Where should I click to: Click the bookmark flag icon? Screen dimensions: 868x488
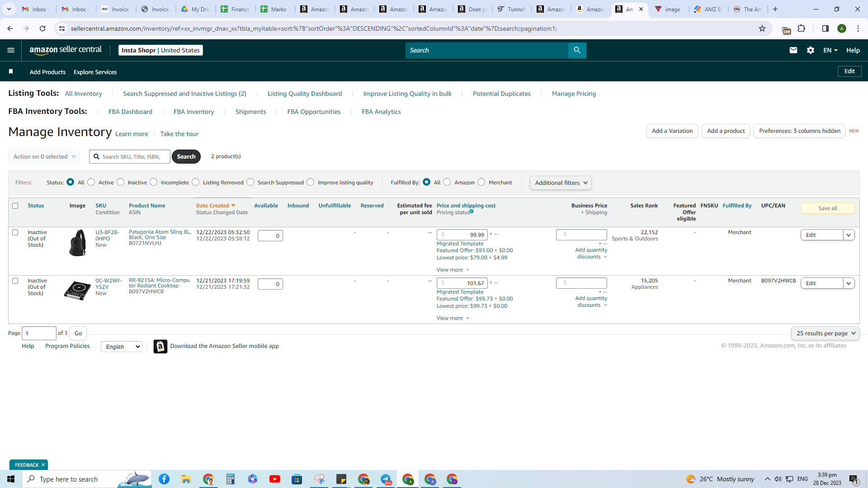11,71
